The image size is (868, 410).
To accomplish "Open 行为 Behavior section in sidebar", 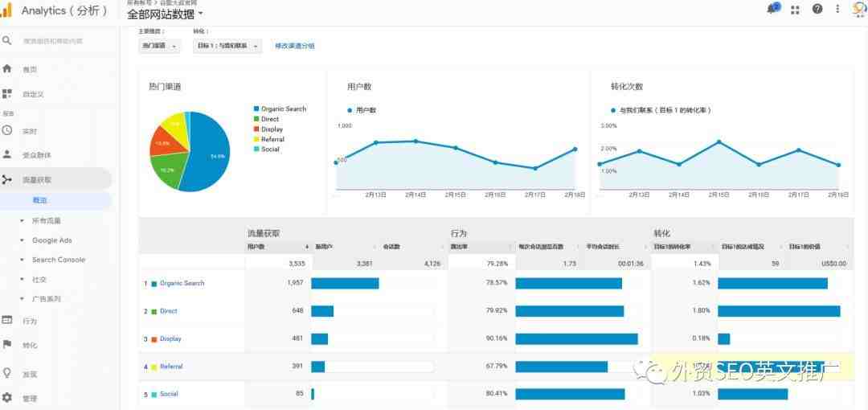I will click(x=30, y=321).
